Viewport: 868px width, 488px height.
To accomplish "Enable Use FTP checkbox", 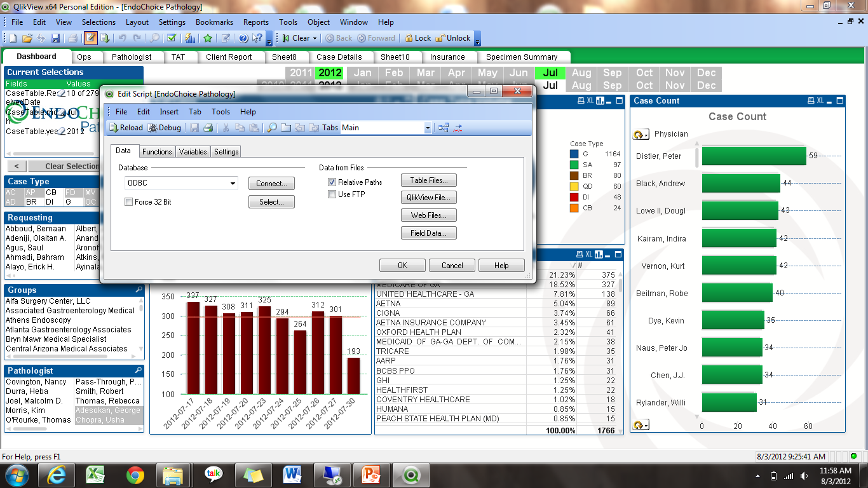I will coord(332,194).
